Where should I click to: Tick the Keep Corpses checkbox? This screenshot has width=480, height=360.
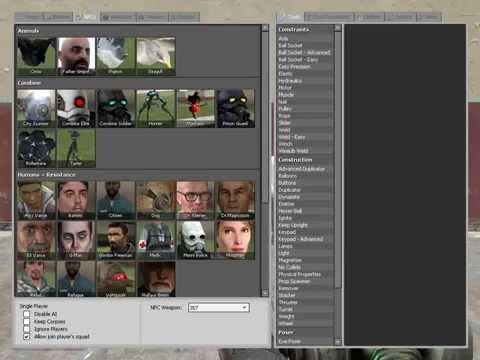click(x=27, y=322)
